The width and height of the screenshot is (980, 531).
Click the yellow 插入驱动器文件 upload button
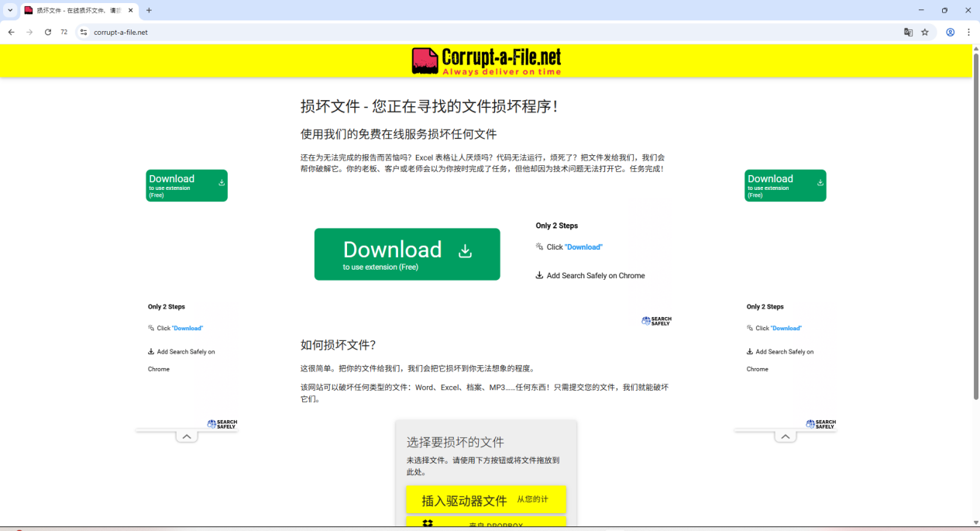coord(486,500)
